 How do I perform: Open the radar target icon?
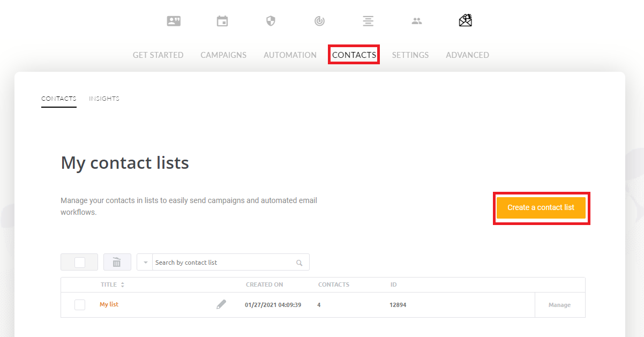pos(319,21)
